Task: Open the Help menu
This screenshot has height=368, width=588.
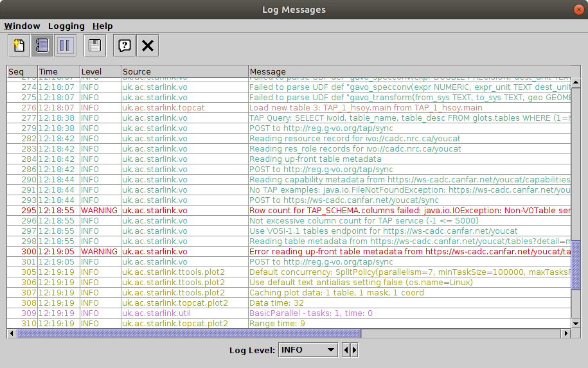Action: coord(102,26)
